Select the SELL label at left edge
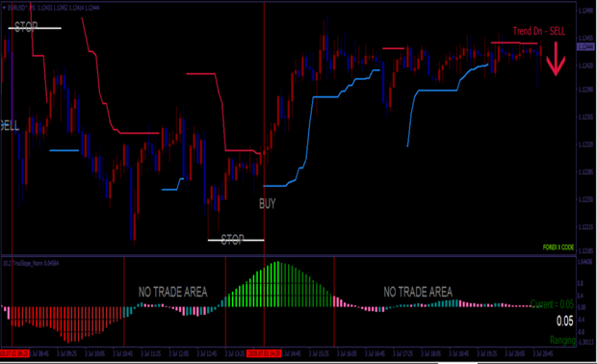 pos(10,125)
